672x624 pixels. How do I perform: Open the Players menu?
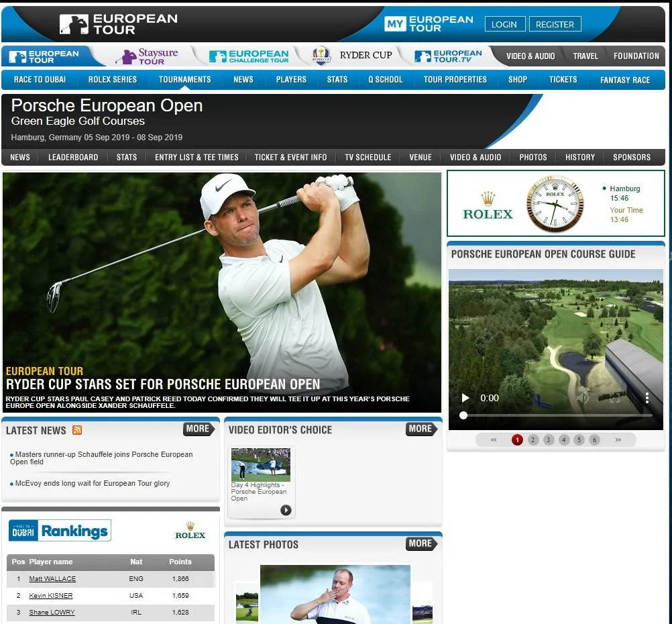(x=291, y=80)
